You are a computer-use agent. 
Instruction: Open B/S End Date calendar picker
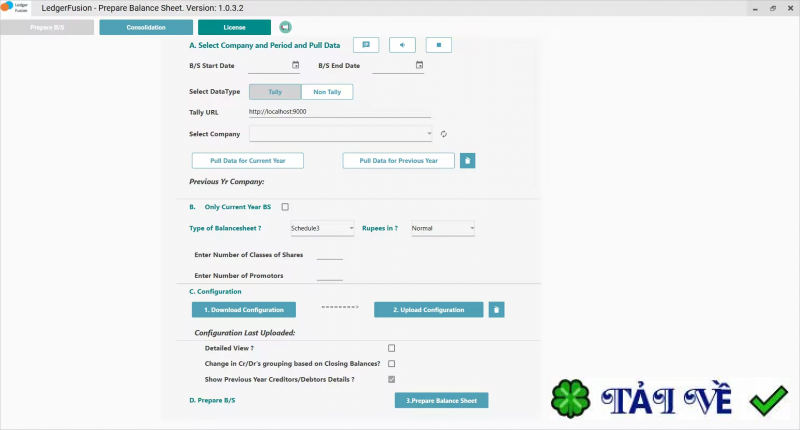[x=419, y=65]
